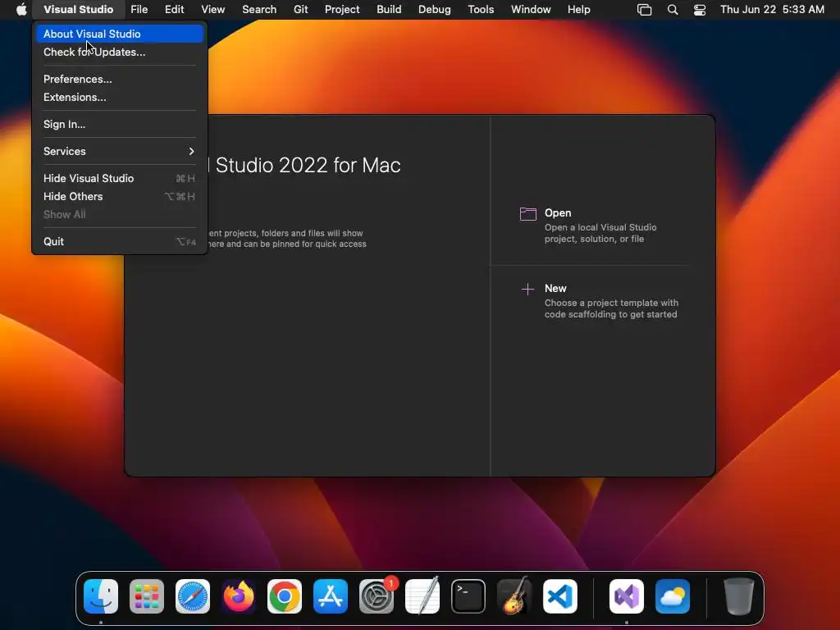Open the Search menu
The height and width of the screenshot is (630, 840).
259,10
